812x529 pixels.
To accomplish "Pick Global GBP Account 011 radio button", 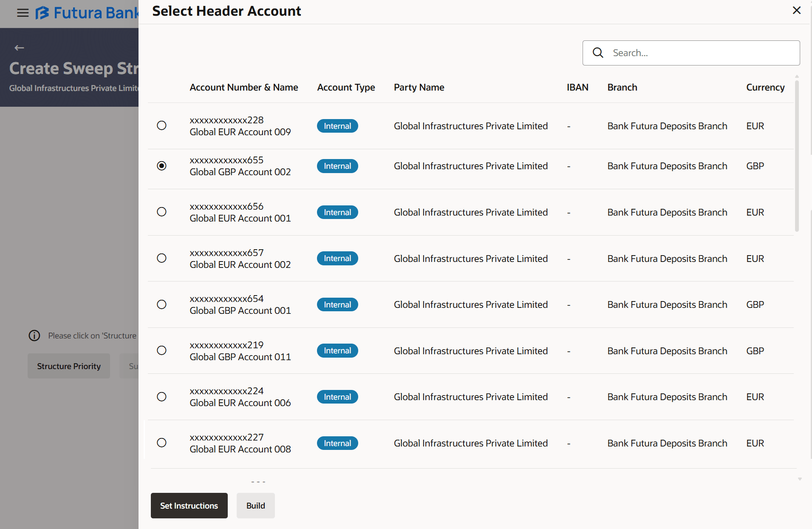I will pos(161,350).
